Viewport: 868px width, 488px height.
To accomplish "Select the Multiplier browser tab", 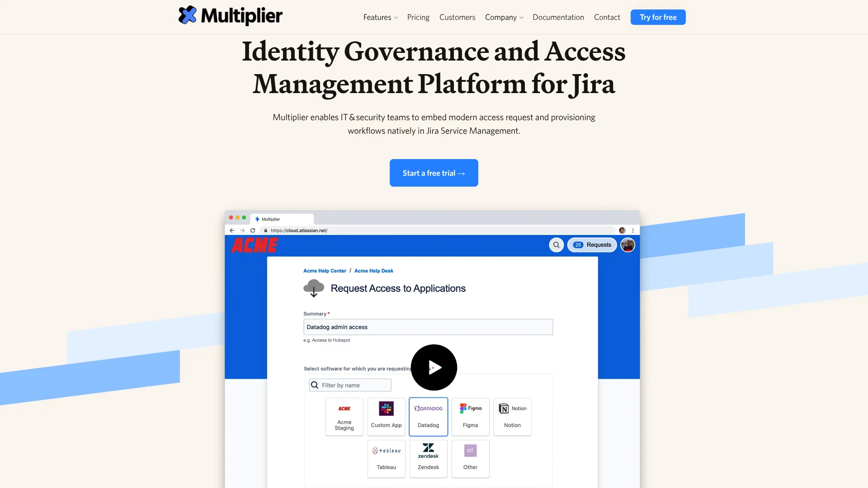I will coord(282,219).
